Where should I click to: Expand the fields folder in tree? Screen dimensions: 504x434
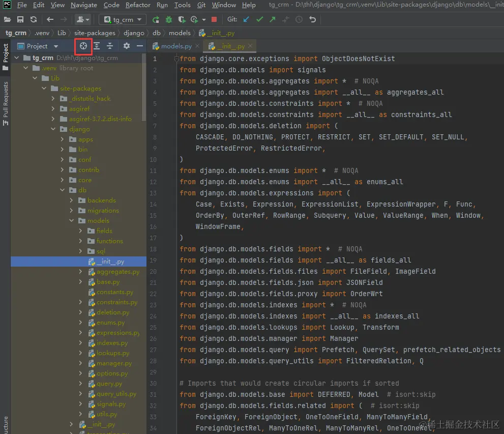pyautogui.click(x=81, y=231)
